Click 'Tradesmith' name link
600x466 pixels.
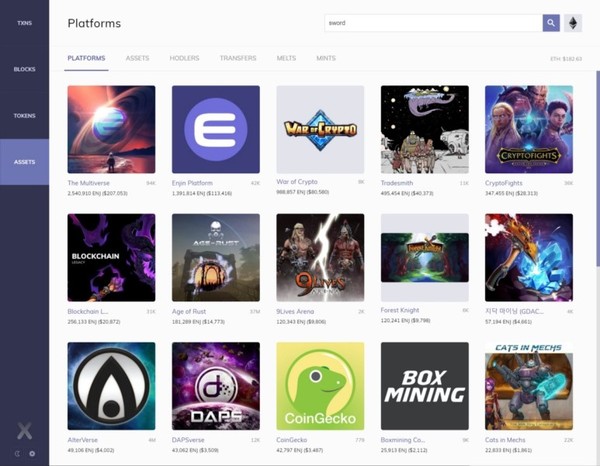click(397, 183)
